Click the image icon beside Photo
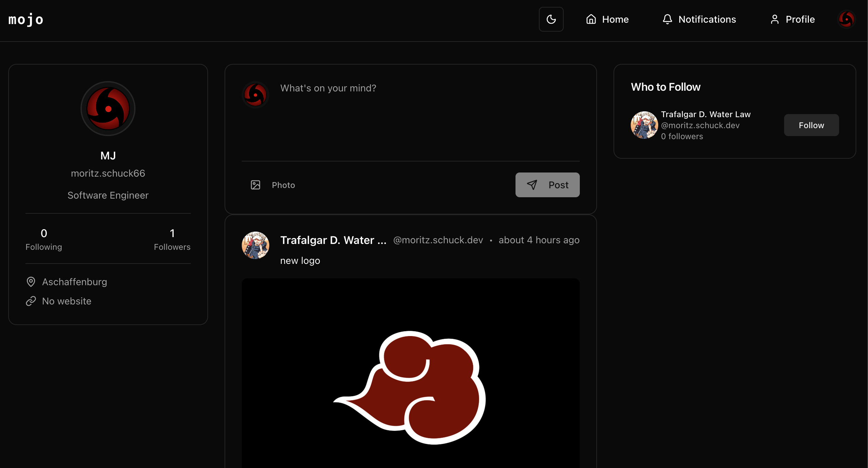 coord(256,185)
